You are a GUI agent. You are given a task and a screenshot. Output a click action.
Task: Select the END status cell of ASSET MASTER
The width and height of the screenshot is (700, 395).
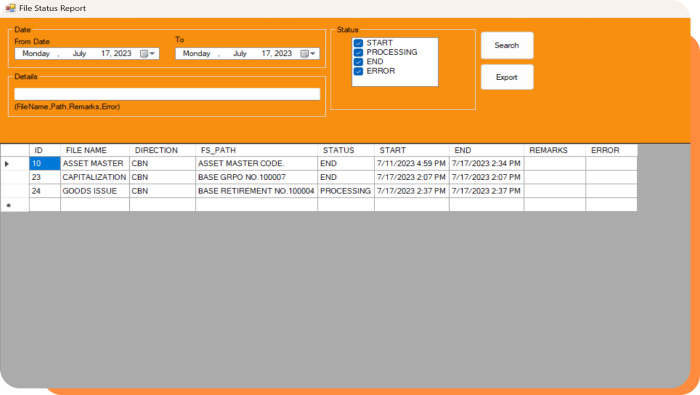click(x=346, y=163)
